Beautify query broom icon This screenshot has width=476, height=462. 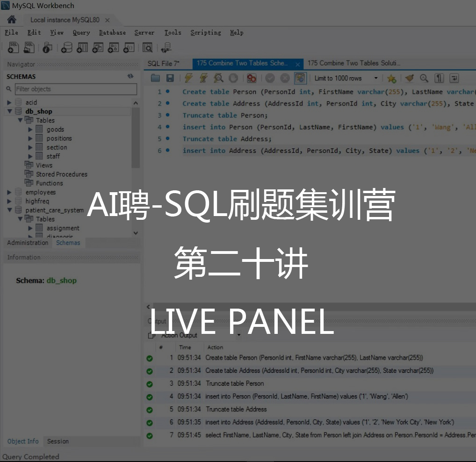click(409, 78)
